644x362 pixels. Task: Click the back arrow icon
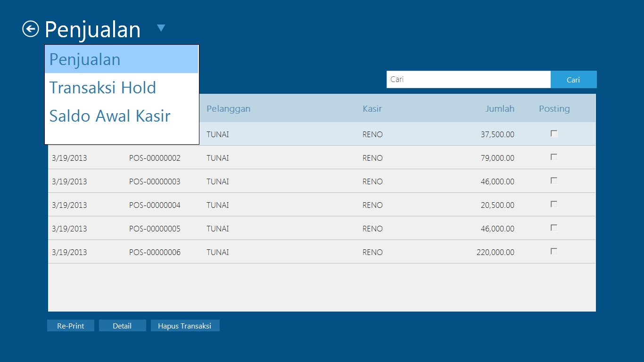click(x=31, y=29)
